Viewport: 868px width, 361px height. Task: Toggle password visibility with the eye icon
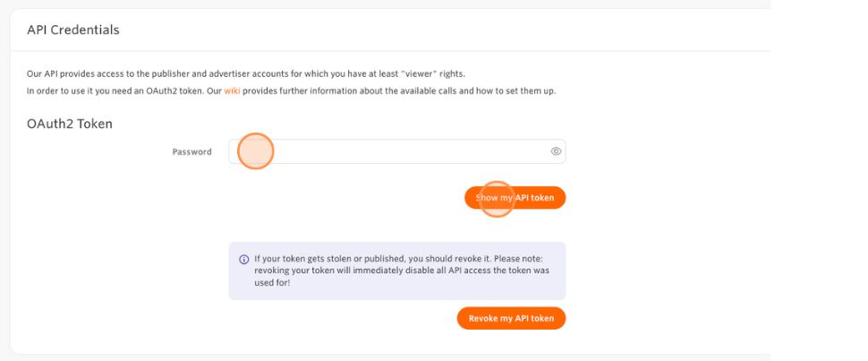coord(556,151)
